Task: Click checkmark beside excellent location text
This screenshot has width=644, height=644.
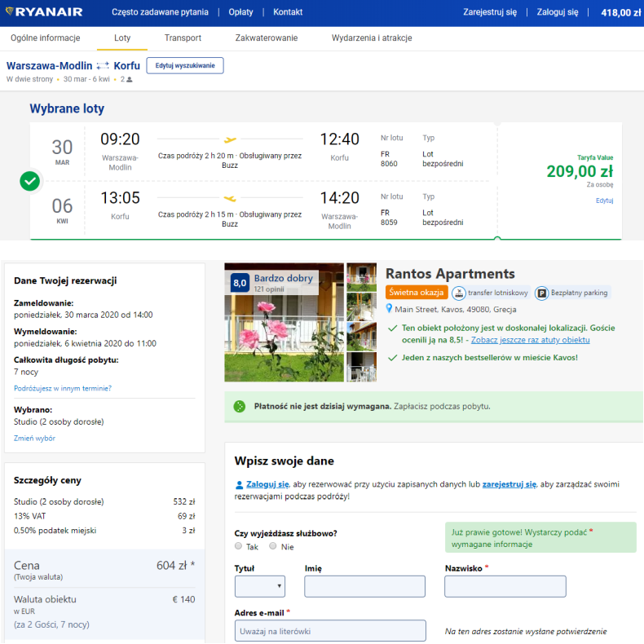Action: (x=393, y=329)
